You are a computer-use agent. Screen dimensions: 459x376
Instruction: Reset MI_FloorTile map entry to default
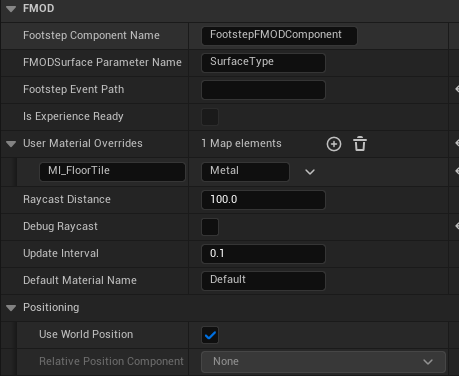[457, 171]
